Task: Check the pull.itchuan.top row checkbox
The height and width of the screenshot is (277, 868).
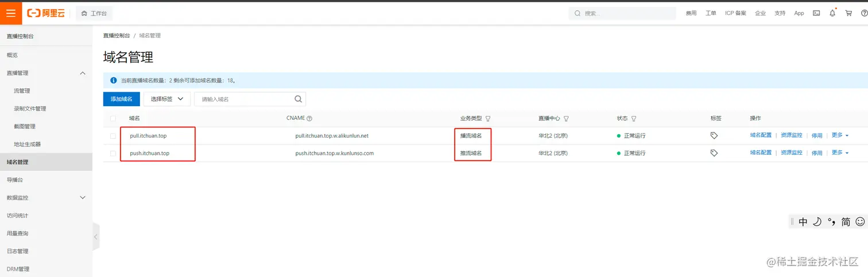Action: [x=113, y=136]
